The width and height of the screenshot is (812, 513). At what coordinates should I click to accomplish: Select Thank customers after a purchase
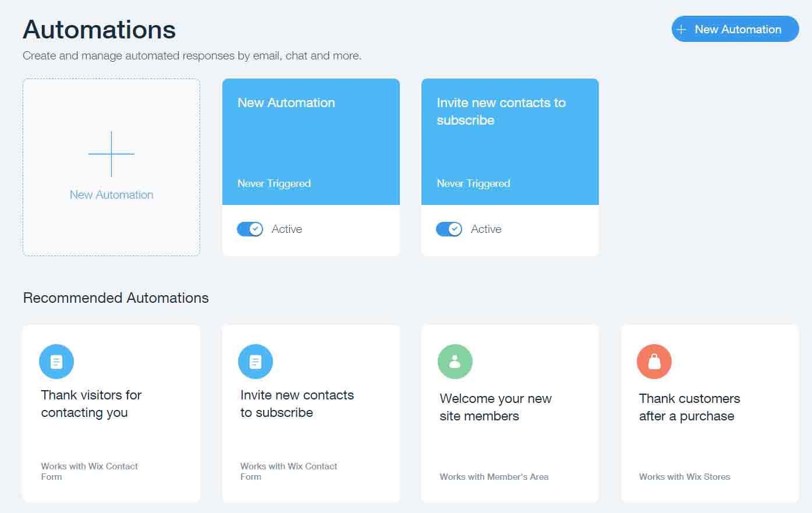pos(689,407)
